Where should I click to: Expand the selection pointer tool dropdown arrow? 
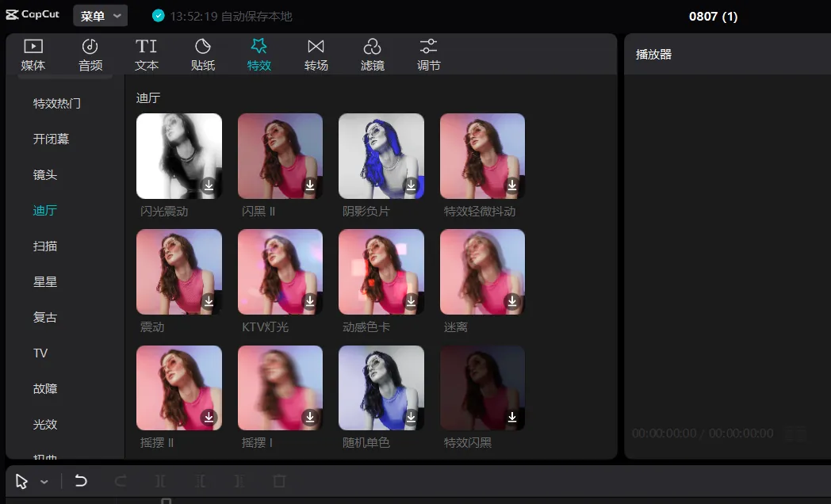coord(44,482)
